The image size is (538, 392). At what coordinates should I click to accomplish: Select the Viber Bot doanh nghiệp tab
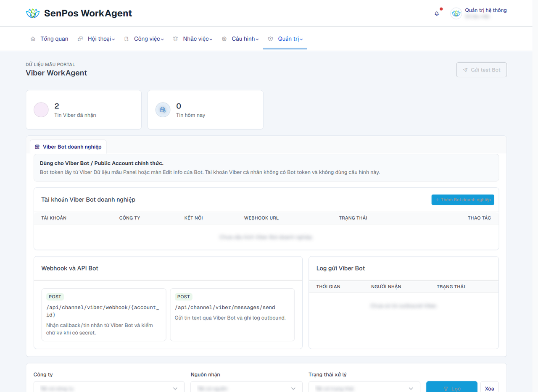point(68,147)
